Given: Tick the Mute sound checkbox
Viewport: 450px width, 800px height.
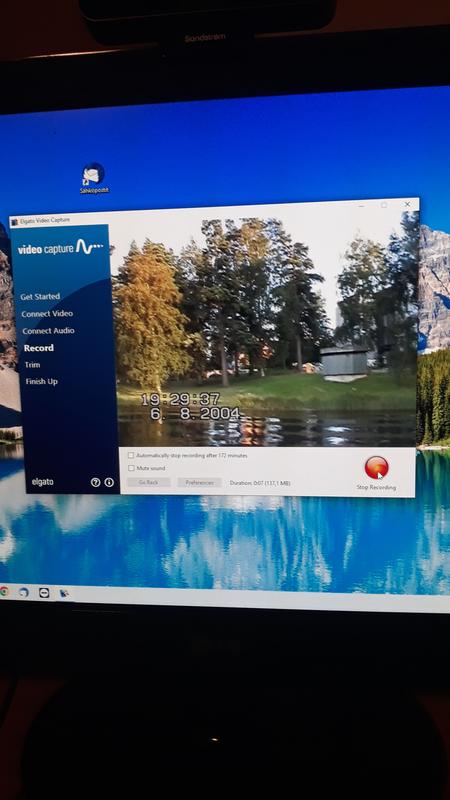Looking at the screenshot, I should [x=131, y=468].
